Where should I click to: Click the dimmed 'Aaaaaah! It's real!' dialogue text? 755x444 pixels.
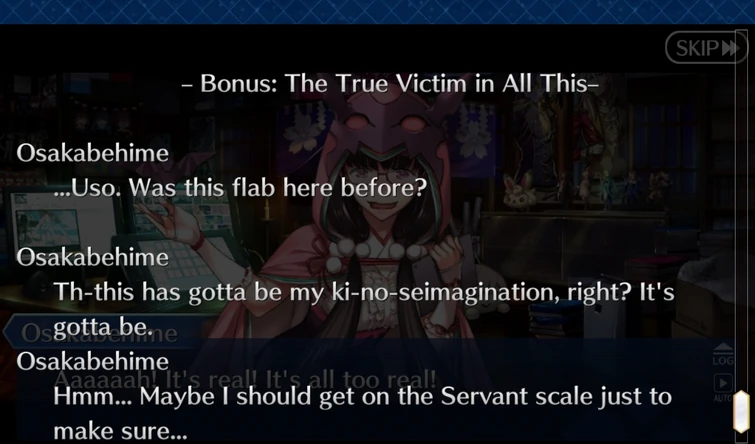(248, 380)
